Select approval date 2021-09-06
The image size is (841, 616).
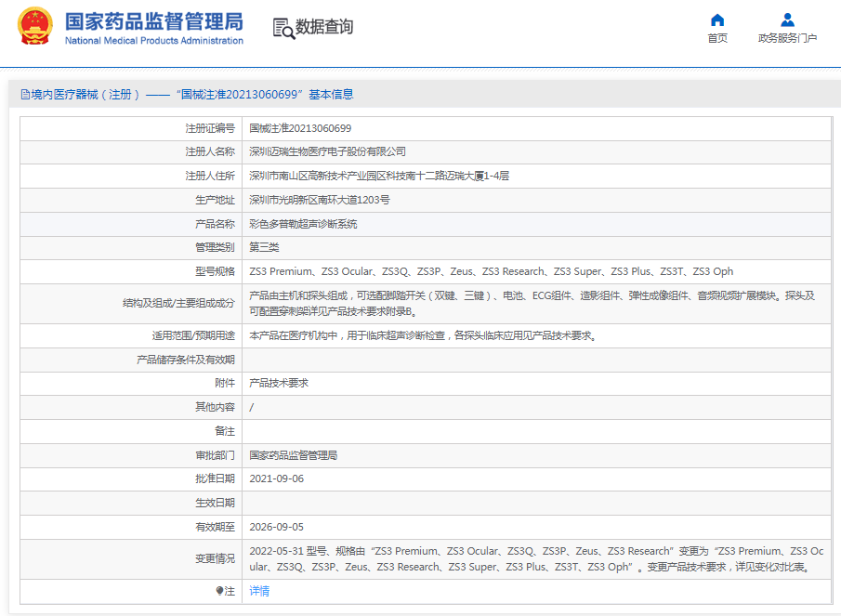click(x=277, y=478)
